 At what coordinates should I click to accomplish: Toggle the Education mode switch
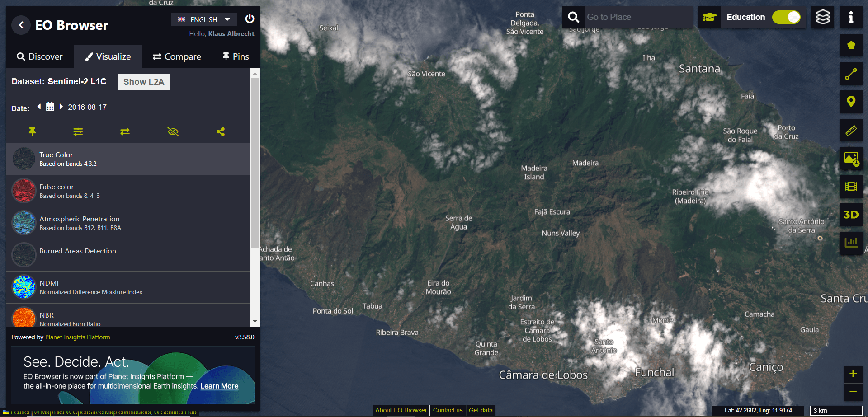pyautogui.click(x=786, y=17)
